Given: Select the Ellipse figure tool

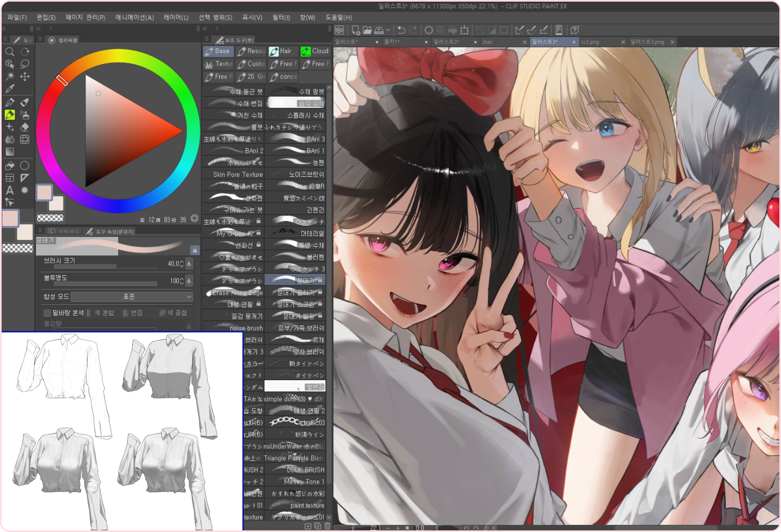Looking at the screenshot, I should click(x=25, y=165).
